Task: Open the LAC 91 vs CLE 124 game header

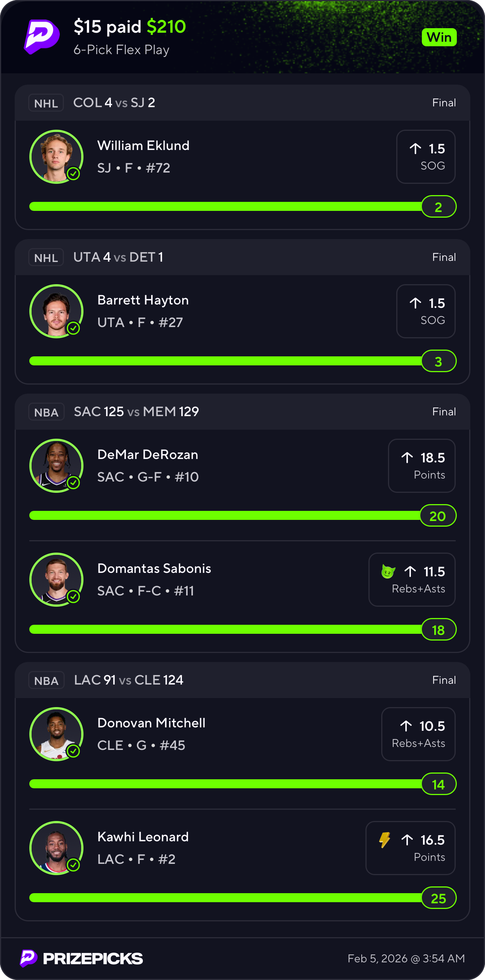Action: (129, 680)
